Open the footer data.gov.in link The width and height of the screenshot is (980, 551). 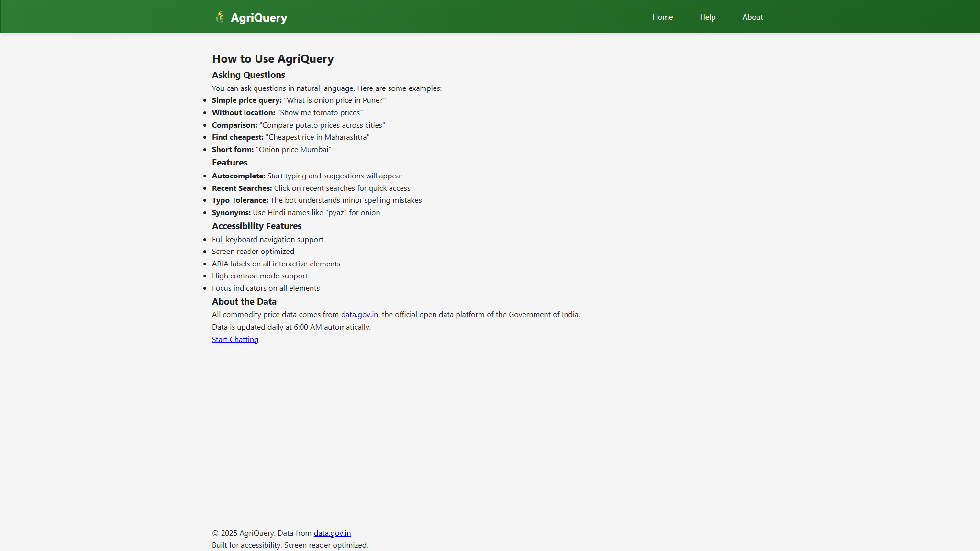point(332,533)
